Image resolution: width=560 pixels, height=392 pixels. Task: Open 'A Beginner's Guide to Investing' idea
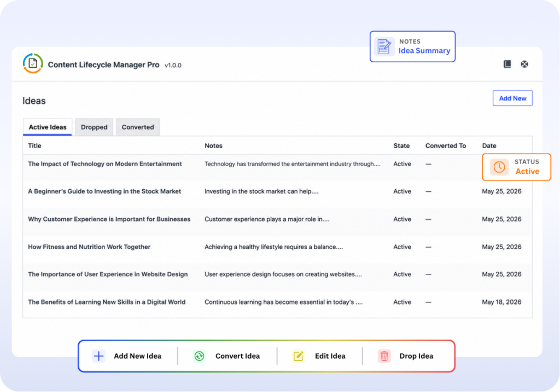(x=104, y=191)
